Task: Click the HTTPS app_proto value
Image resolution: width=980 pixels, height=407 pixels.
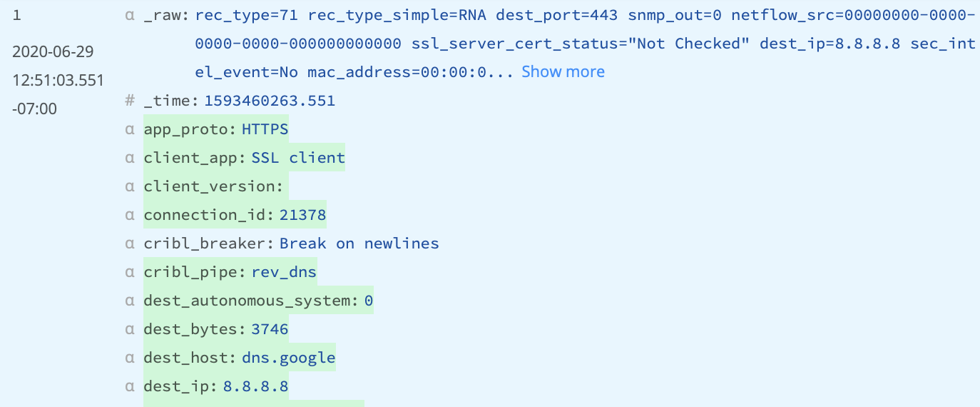Action: (265, 129)
